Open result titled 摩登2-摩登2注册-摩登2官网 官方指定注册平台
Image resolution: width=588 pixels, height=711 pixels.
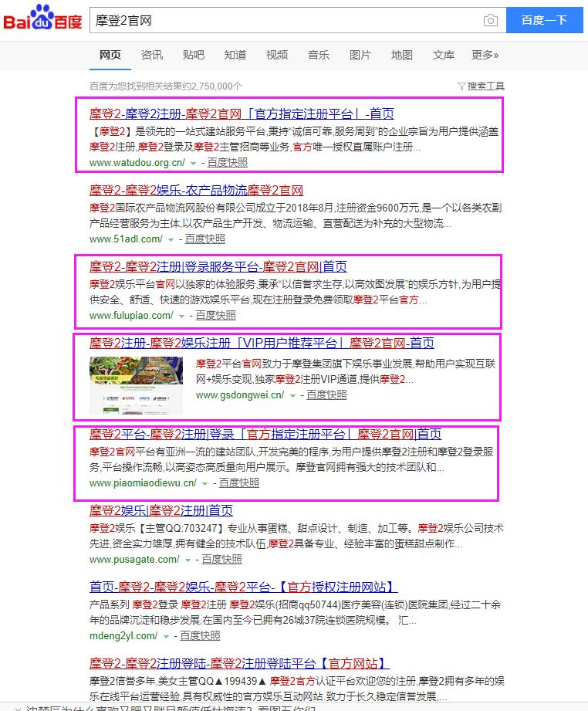coord(242,113)
